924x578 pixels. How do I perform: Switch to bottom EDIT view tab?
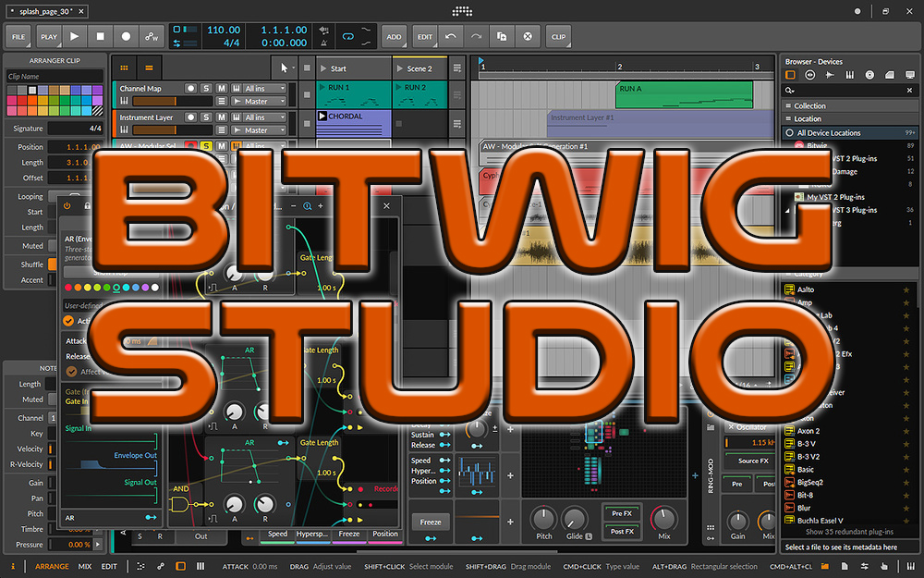pos(109,566)
